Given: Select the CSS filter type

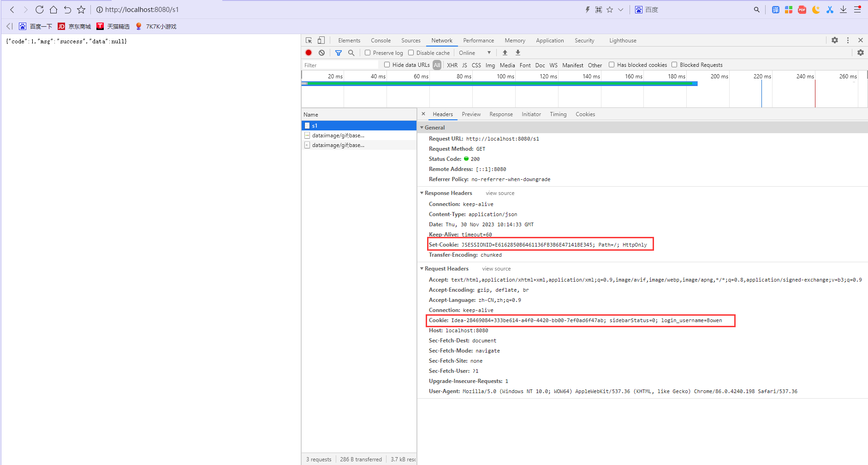Looking at the screenshot, I should click(476, 65).
